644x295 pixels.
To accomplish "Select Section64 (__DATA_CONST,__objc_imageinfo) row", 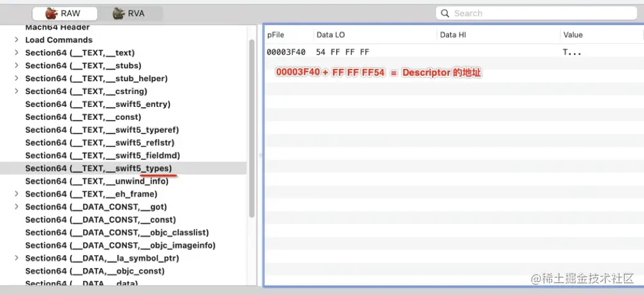I will [x=123, y=245].
